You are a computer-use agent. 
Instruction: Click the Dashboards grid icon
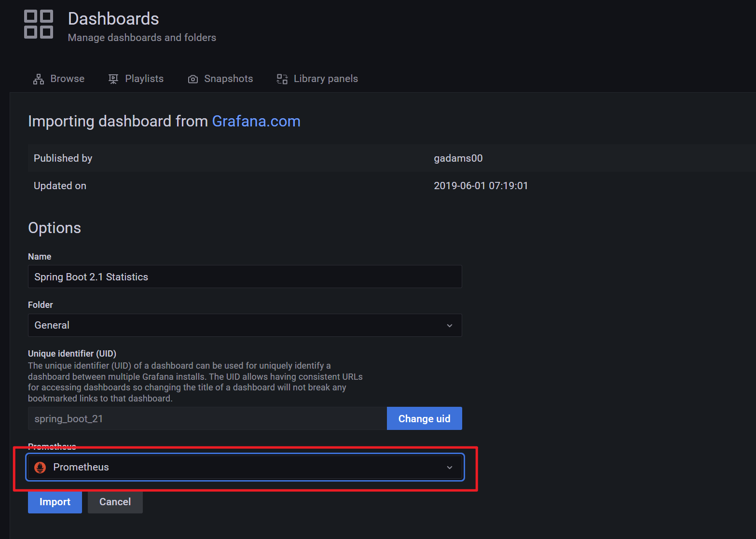(x=39, y=24)
